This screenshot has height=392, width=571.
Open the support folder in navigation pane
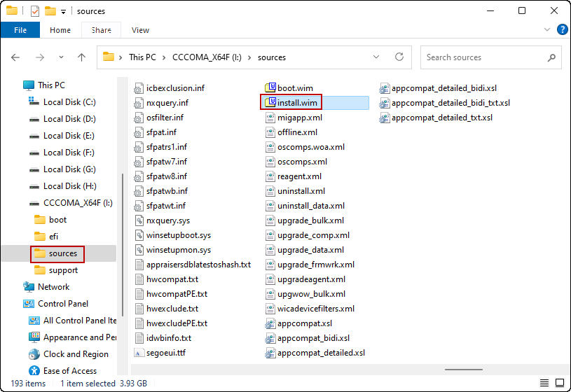point(63,270)
